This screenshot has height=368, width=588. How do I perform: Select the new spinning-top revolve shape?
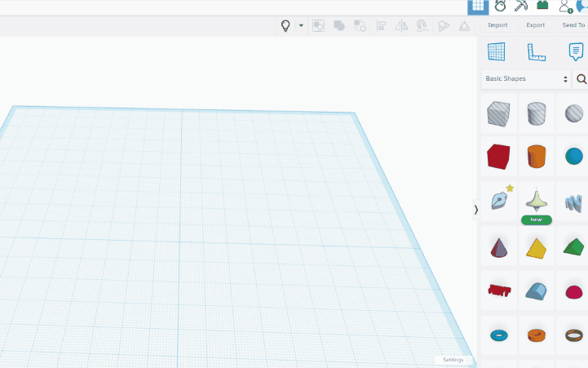(x=537, y=201)
